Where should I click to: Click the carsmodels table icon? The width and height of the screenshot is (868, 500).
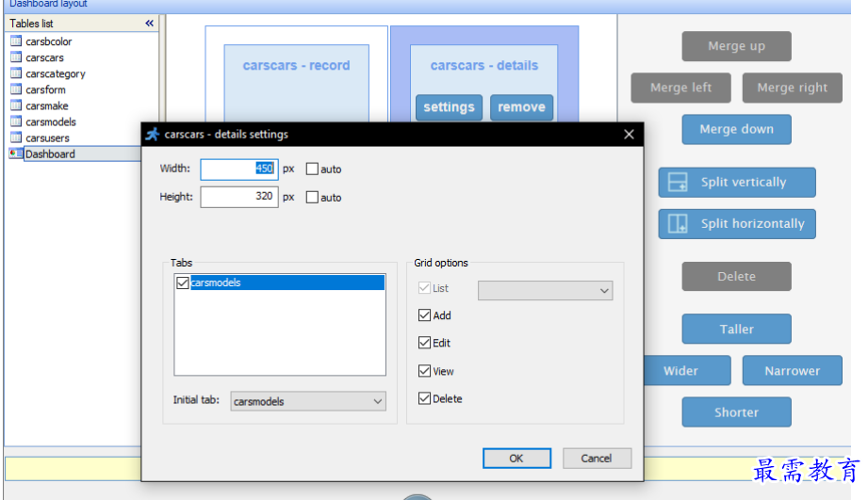point(16,121)
